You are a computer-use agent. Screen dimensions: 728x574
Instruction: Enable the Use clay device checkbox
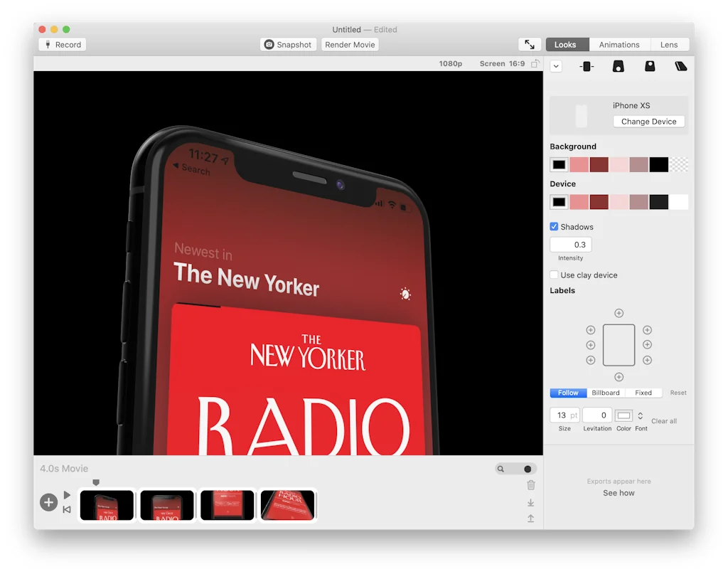(x=555, y=275)
